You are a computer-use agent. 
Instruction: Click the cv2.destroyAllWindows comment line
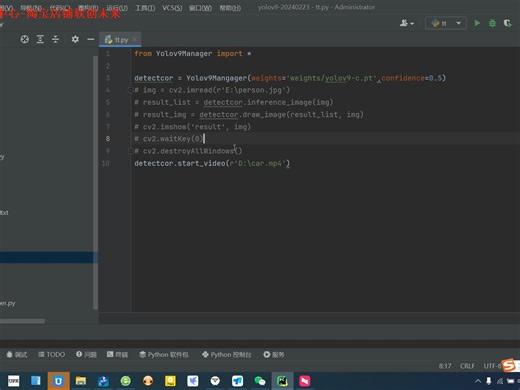(x=188, y=151)
